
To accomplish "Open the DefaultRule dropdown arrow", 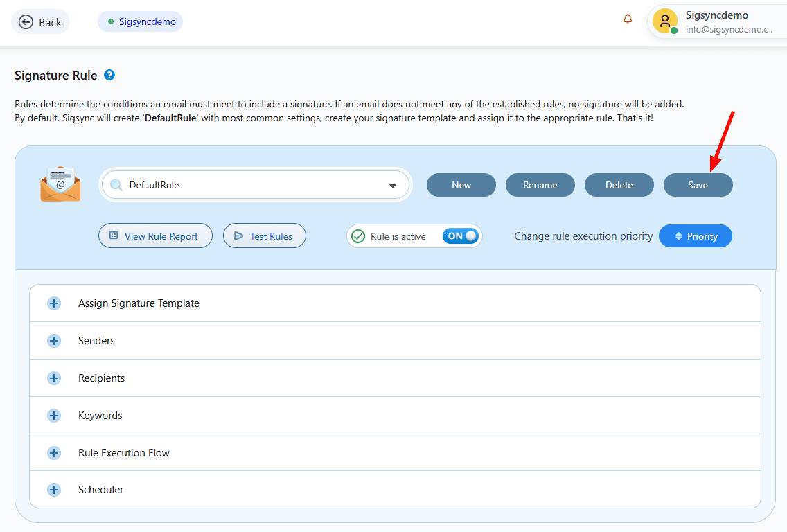I will tap(393, 186).
